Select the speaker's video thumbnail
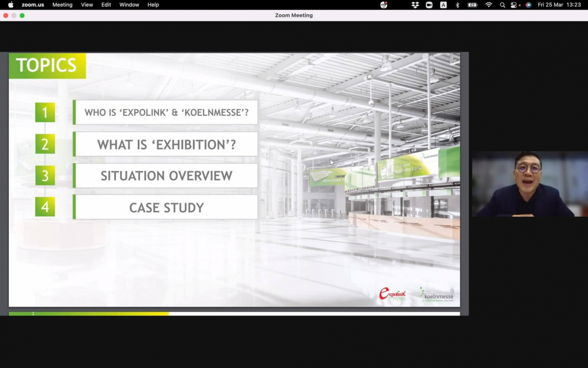 point(529,184)
